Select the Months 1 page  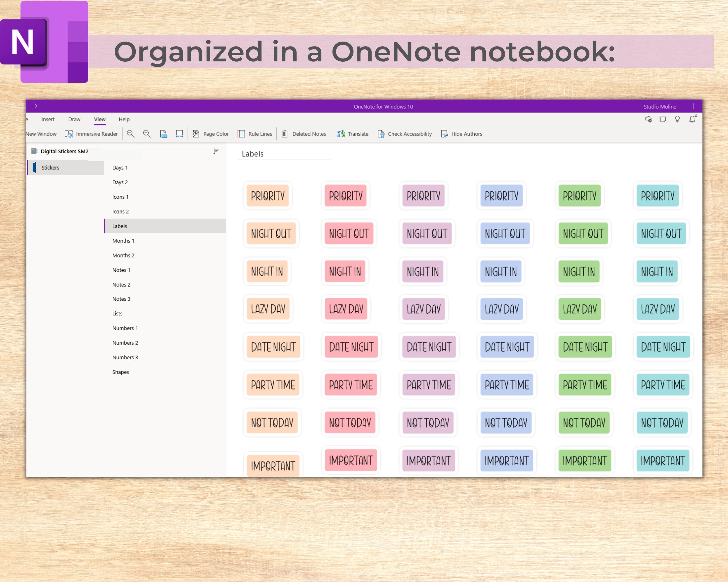123,241
